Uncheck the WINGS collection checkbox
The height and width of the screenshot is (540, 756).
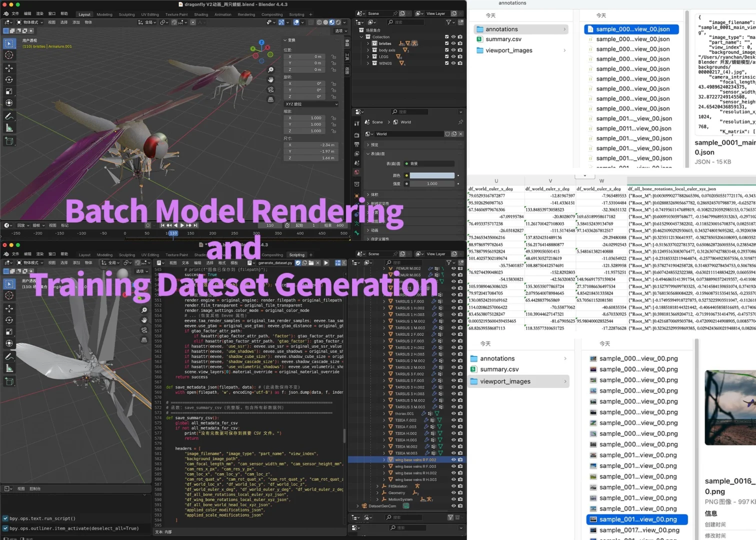click(446, 63)
